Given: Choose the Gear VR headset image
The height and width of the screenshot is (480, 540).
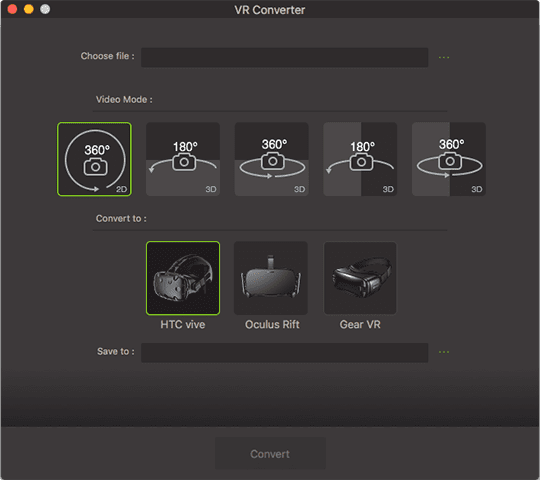Looking at the screenshot, I should [360, 278].
